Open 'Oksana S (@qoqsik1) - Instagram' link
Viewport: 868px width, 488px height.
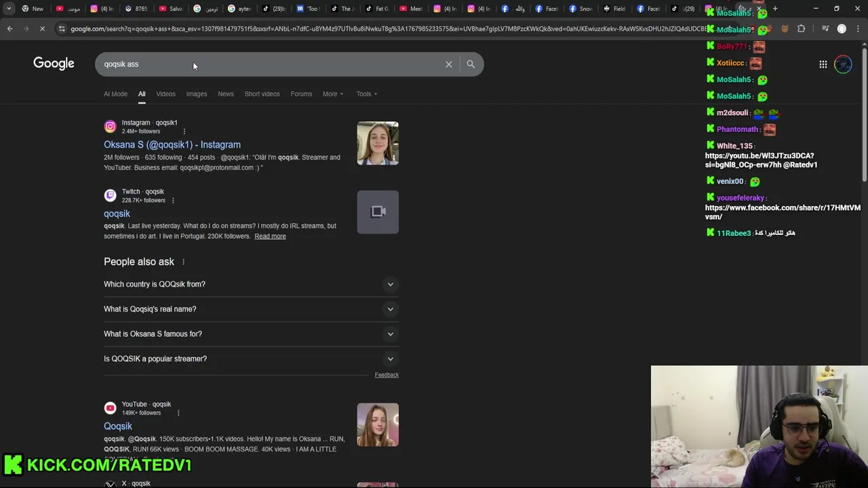point(172,145)
